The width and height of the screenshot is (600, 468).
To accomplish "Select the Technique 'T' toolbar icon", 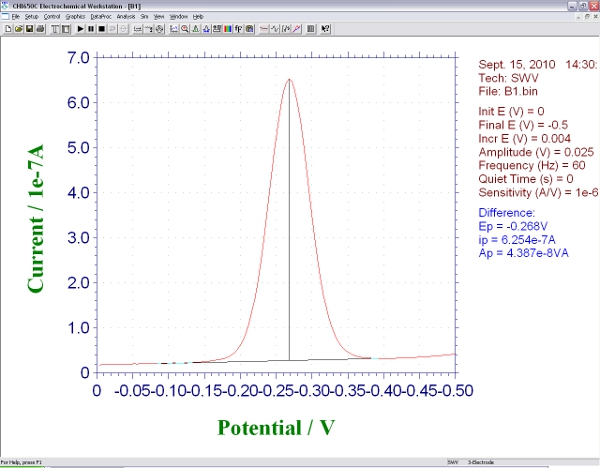I will point(55,29).
